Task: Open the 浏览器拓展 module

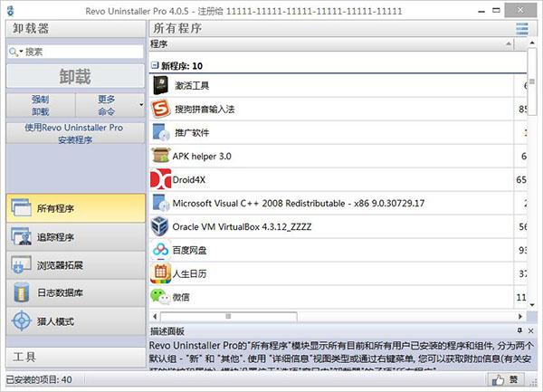Action: pos(72,265)
